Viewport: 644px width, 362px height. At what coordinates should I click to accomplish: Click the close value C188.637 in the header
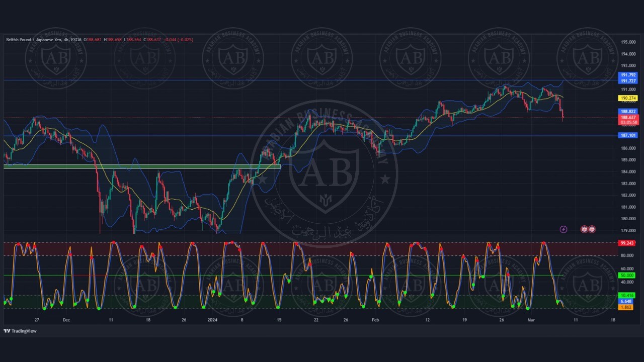(152, 39)
